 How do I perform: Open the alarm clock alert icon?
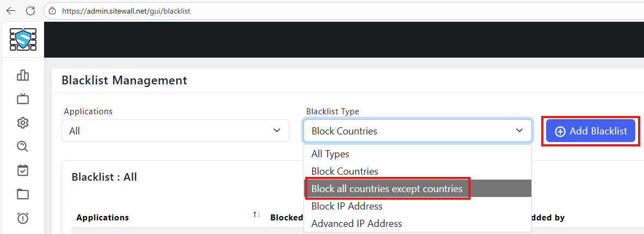point(23,218)
